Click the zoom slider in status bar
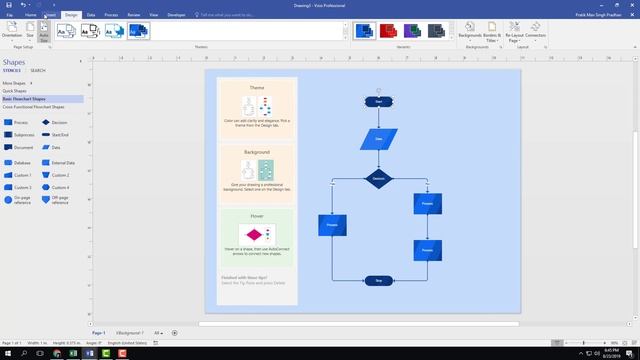 coord(584,343)
